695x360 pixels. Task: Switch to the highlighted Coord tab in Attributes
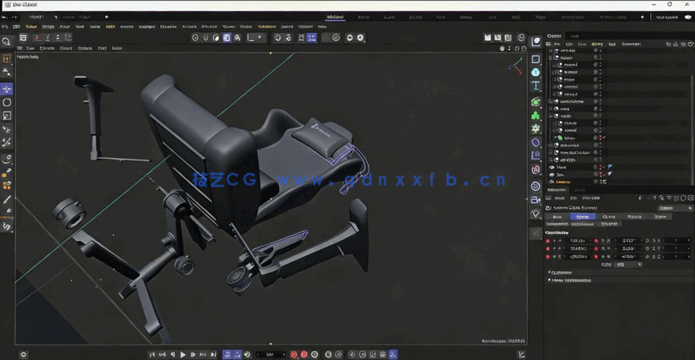(x=583, y=216)
